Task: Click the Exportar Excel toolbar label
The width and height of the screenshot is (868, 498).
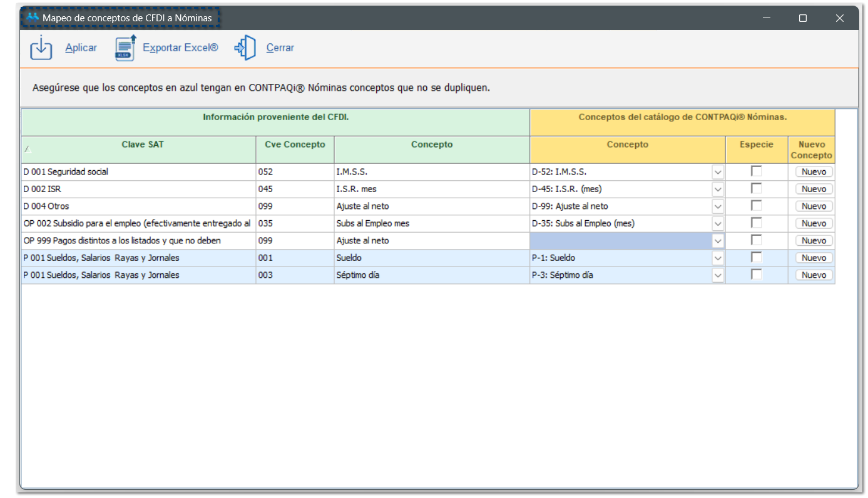Action: point(180,48)
